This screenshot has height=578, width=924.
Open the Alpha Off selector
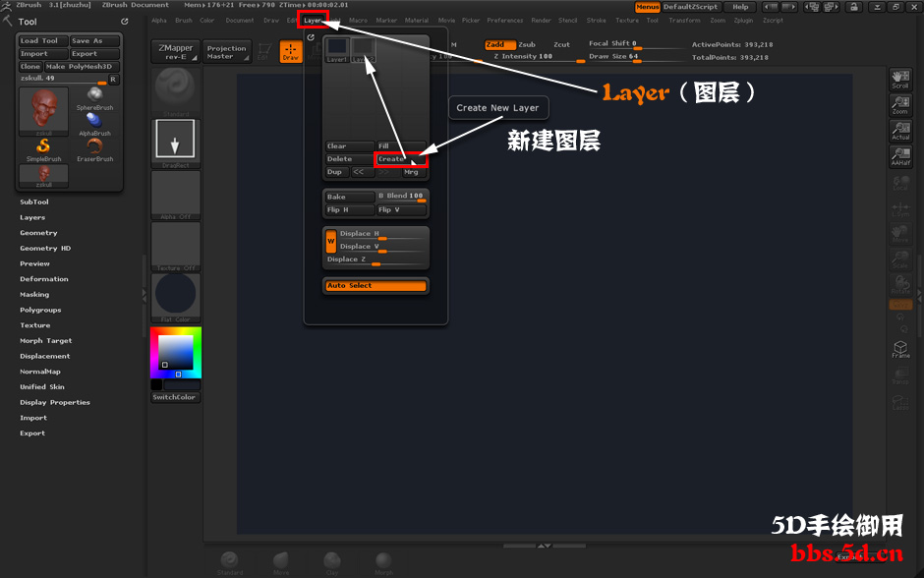click(176, 195)
